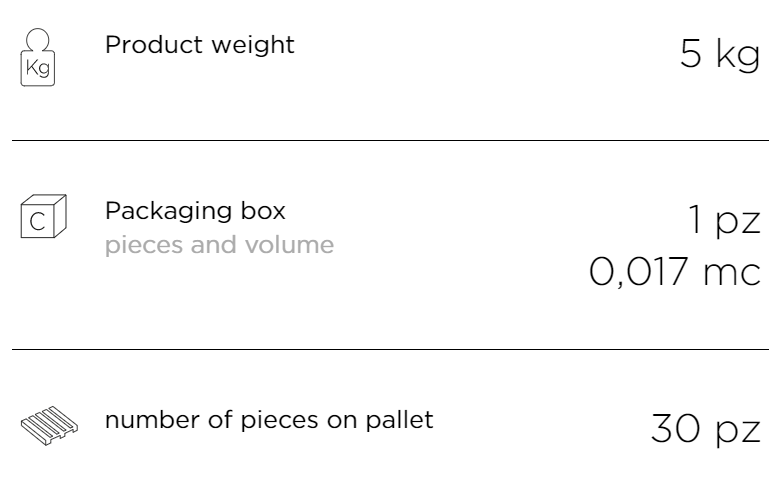773x500 pixels.
Task: Click the Packaging box label
Action: [x=195, y=212]
